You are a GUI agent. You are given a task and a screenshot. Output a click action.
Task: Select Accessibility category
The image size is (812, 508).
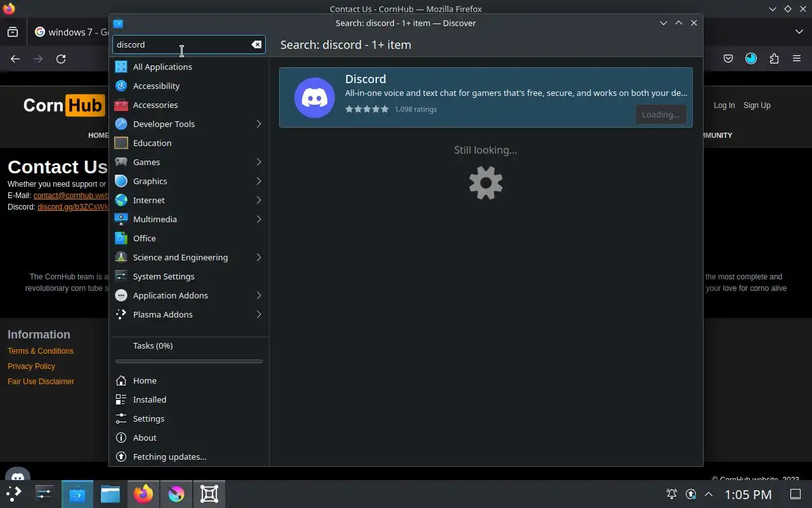click(189, 86)
